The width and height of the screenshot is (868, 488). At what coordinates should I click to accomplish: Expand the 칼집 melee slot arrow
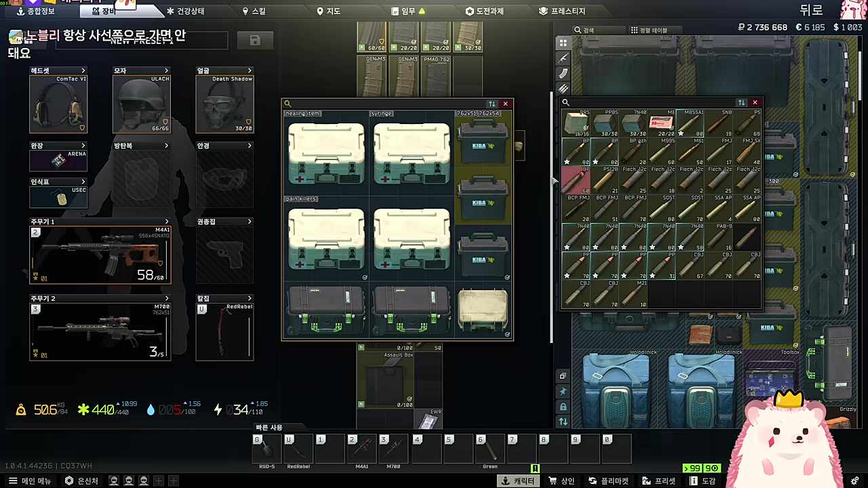coord(250,298)
